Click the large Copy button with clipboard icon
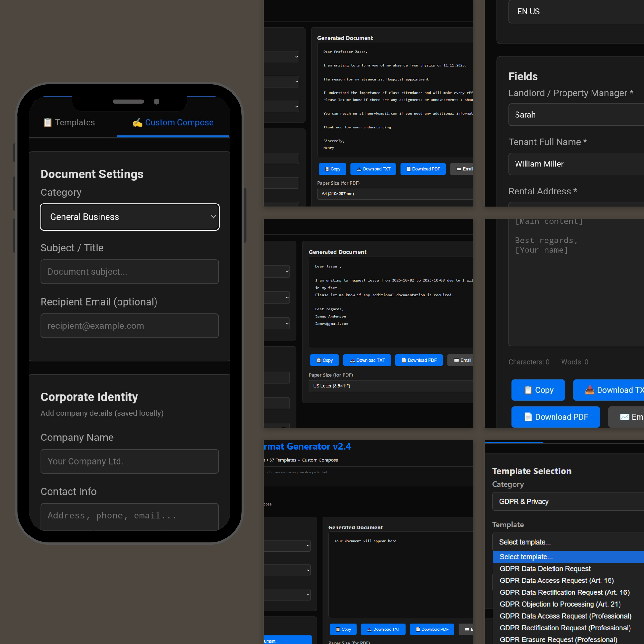Viewport: 644px width, 644px height. pyautogui.click(x=538, y=390)
